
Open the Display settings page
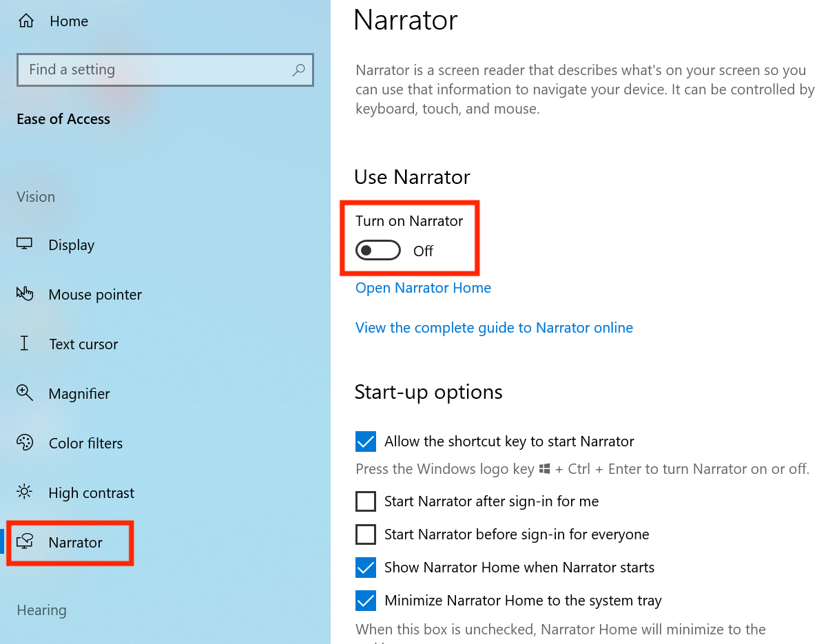coord(72,245)
